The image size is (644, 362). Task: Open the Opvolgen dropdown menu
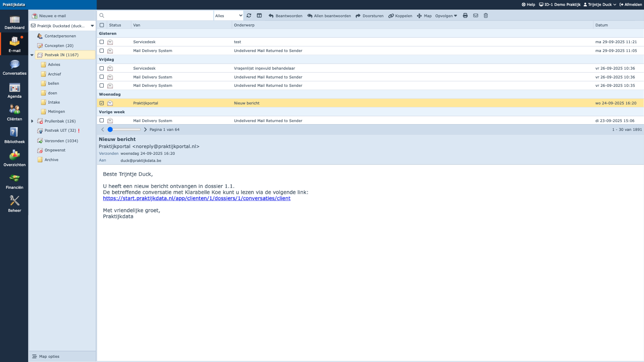click(x=446, y=16)
